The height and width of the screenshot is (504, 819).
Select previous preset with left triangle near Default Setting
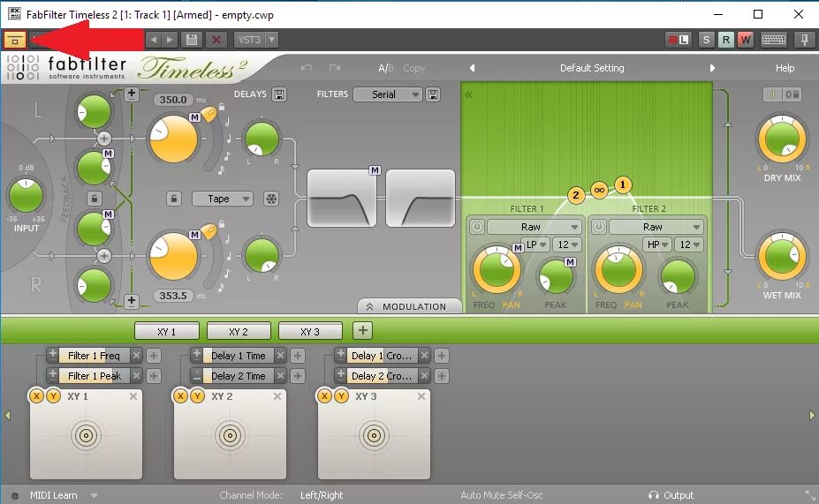tap(472, 68)
